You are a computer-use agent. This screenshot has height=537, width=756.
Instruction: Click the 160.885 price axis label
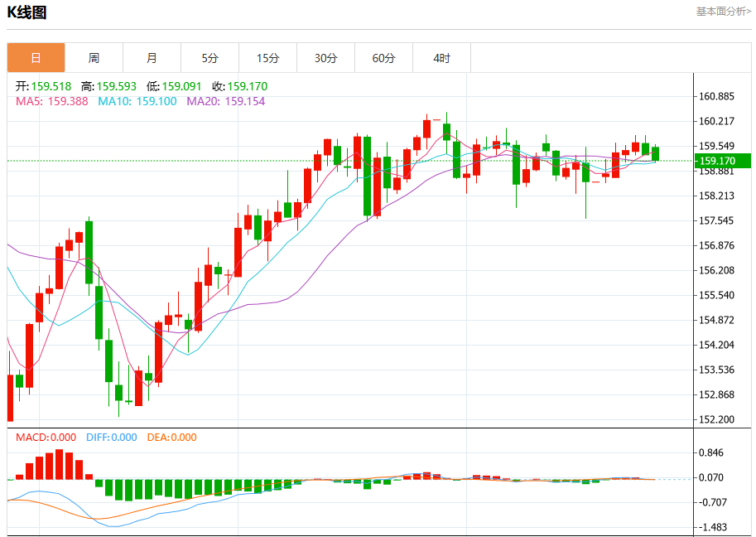pyautogui.click(x=716, y=96)
